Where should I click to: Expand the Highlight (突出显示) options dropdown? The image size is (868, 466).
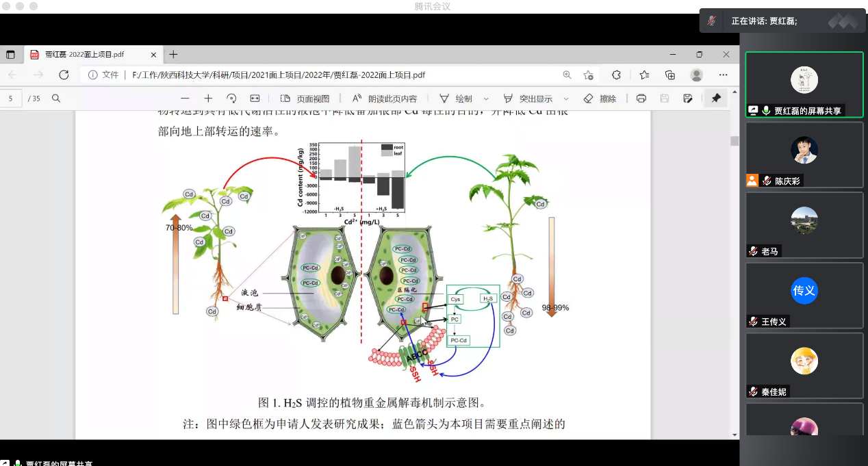click(567, 99)
